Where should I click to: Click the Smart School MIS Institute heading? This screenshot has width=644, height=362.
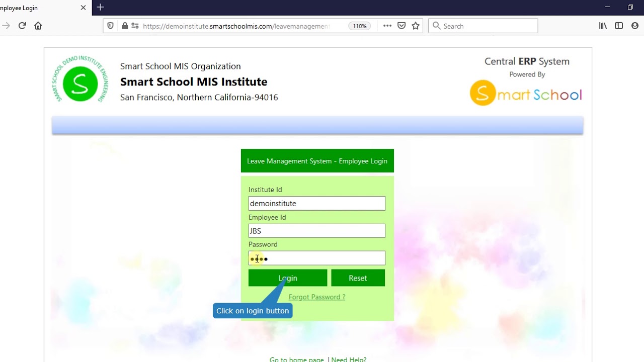click(x=194, y=81)
